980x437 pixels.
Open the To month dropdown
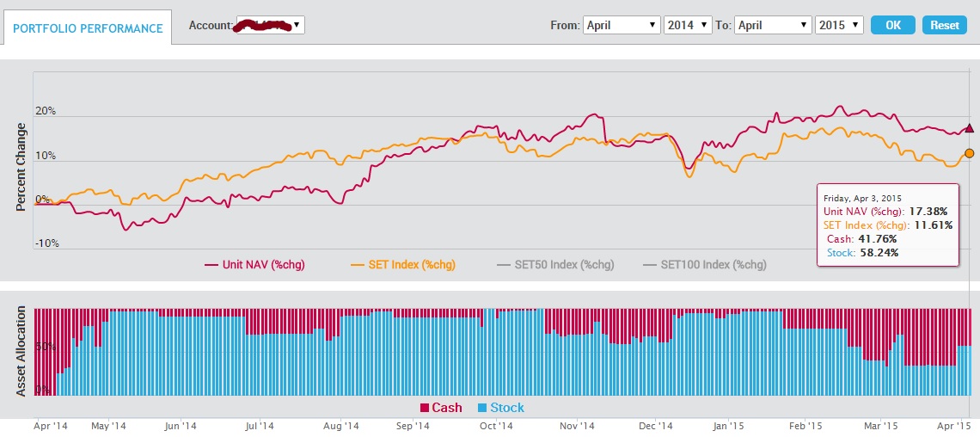click(773, 25)
